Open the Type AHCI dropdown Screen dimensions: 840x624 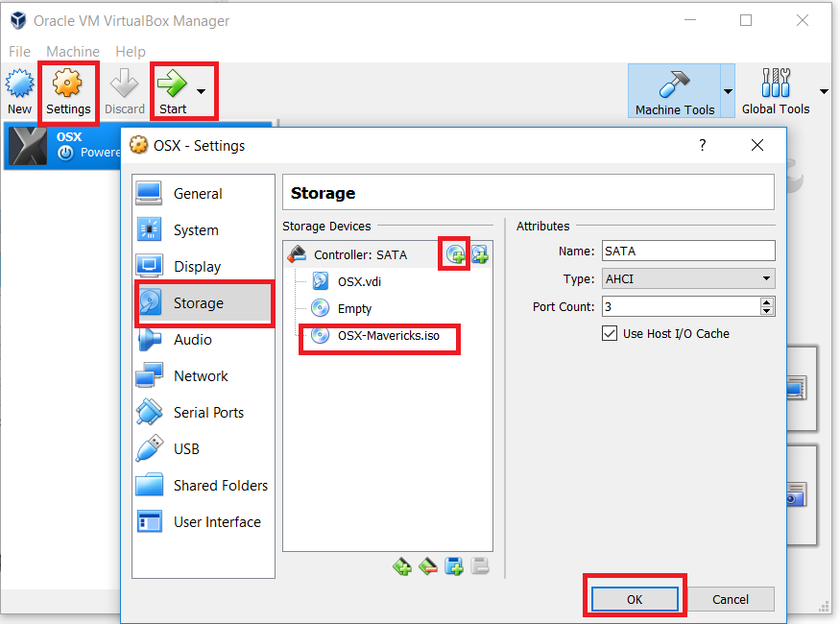pyautogui.click(x=688, y=278)
